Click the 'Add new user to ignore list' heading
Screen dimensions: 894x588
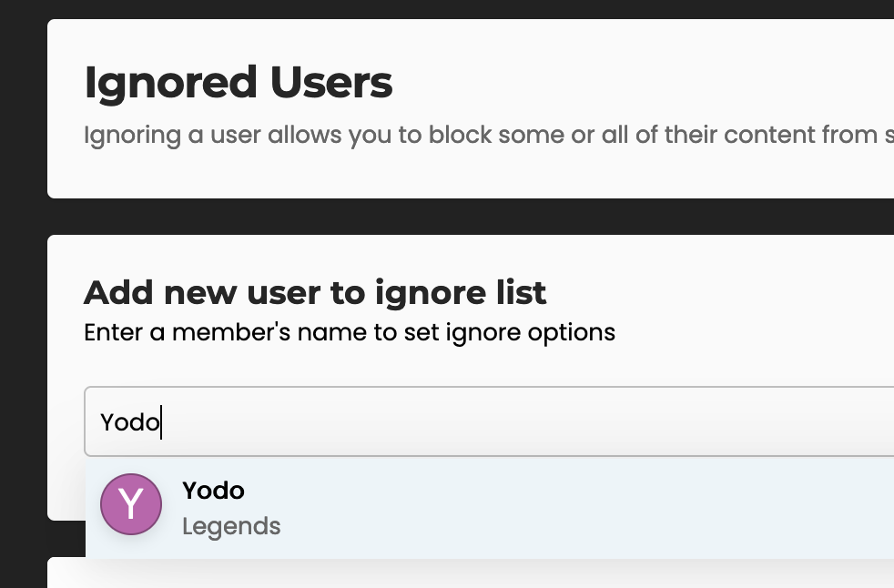click(x=315, y=293)
